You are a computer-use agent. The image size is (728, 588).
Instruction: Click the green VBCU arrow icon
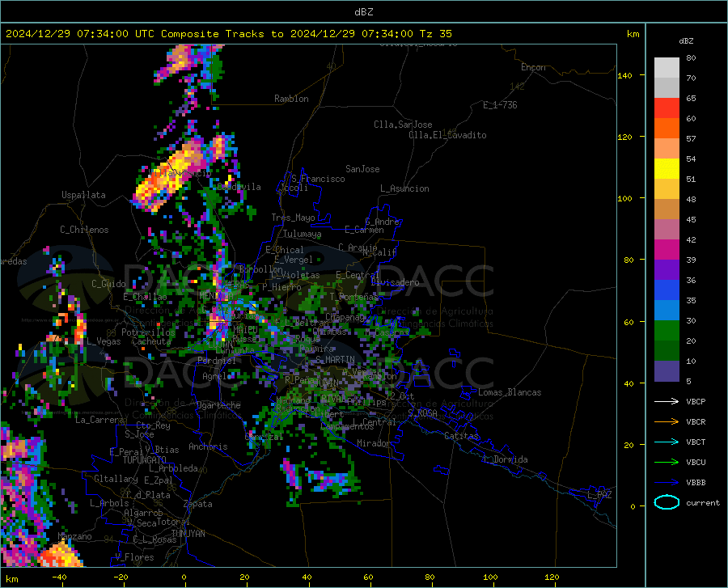click(x=667, y=462)
